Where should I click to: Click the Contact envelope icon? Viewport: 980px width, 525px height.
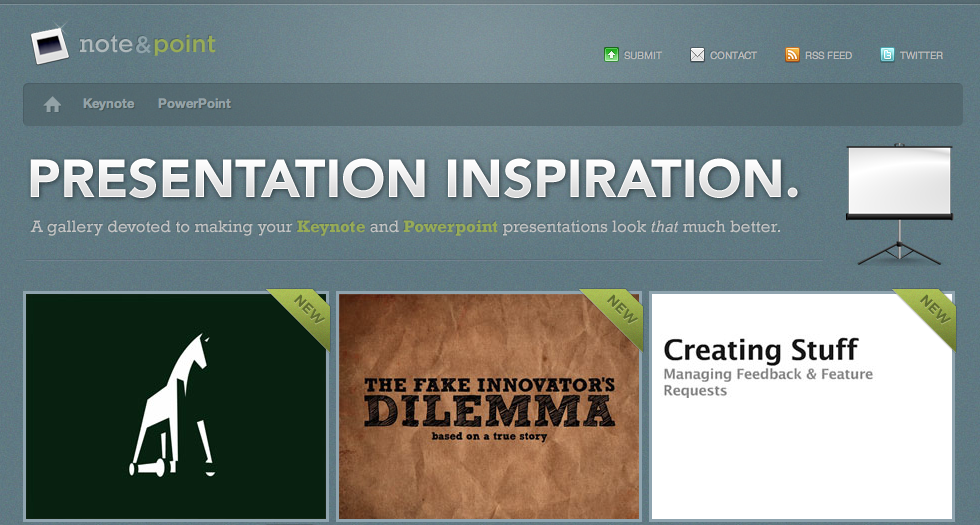click(x=697, y=55)
